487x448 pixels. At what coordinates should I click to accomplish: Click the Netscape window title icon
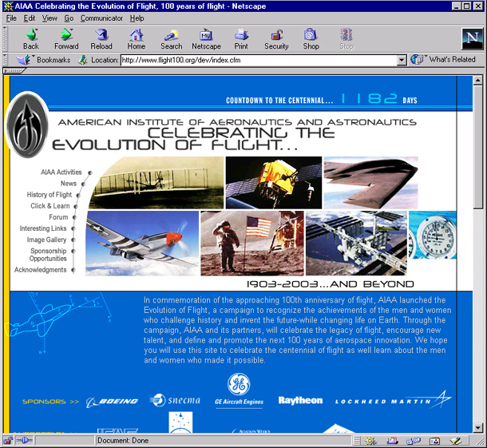point(8,6)
